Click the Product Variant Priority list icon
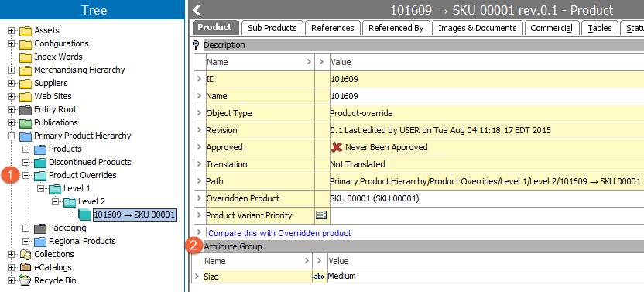The image size is (644, 292). [320, 215]
